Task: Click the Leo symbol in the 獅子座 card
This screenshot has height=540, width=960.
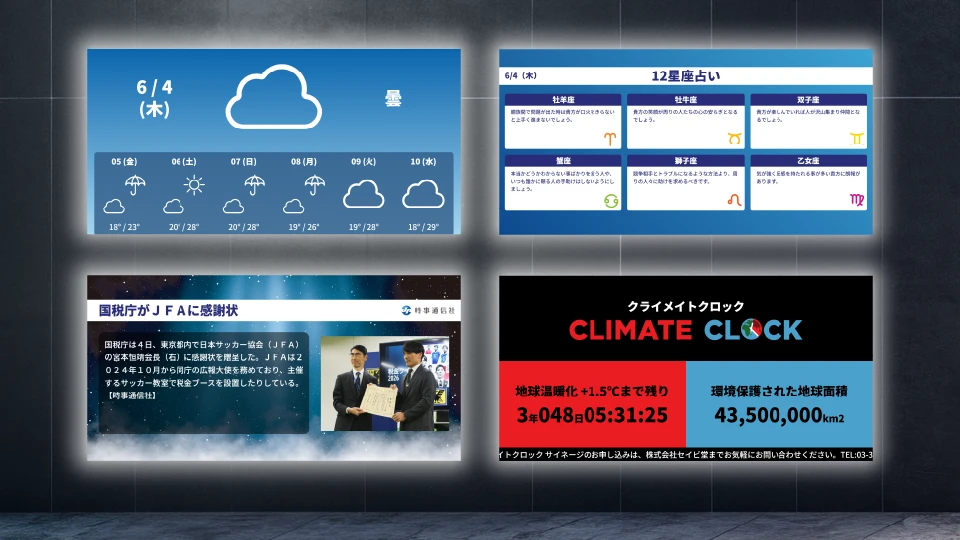Action: [x=734, y=200]
